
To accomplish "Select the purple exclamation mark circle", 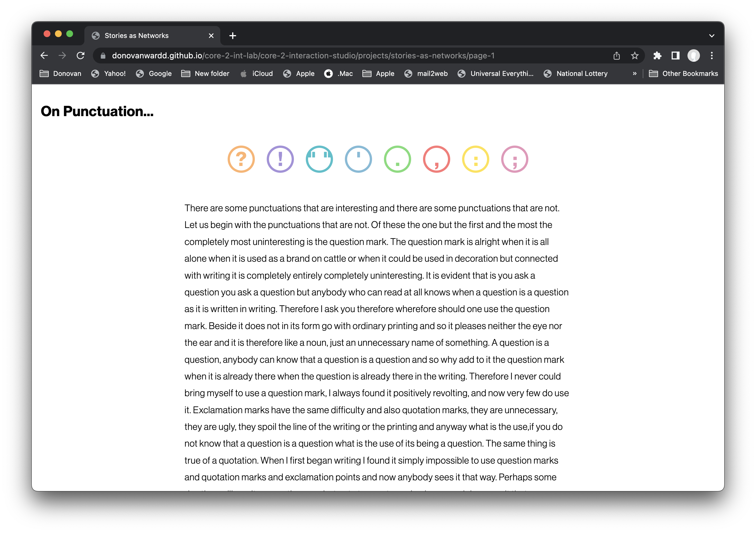I will [x=280, y=159].
